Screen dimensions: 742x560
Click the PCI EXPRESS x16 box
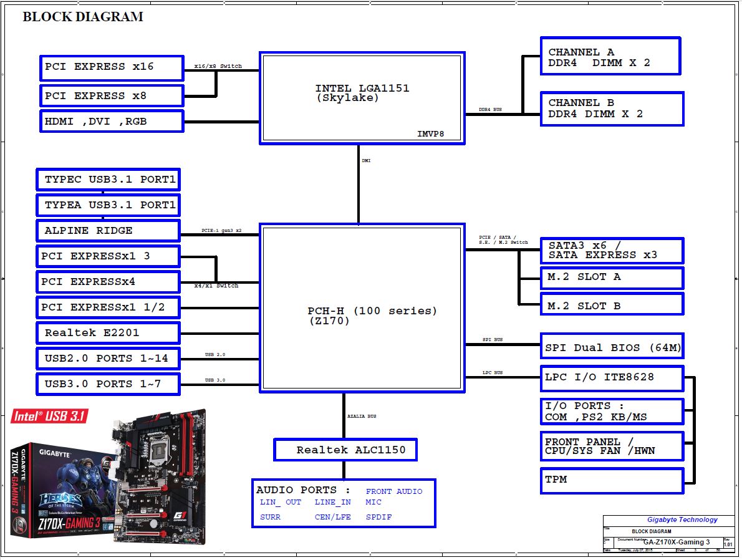coord(112,67)
